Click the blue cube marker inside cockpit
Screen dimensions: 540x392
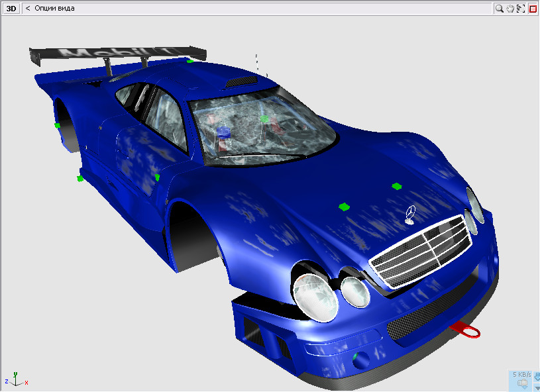pos(223,132)
